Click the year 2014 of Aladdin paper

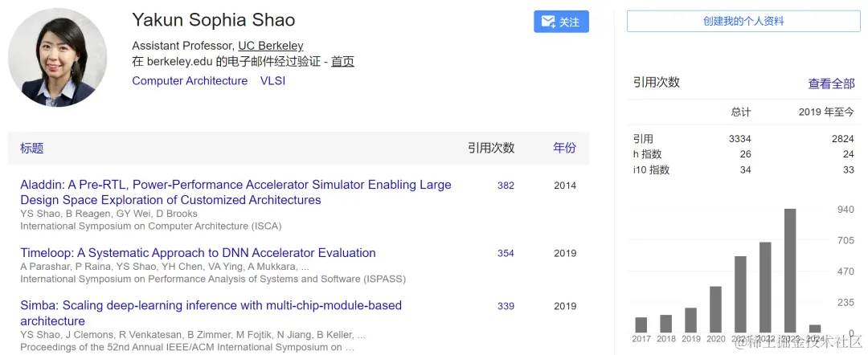pos(565,186)
